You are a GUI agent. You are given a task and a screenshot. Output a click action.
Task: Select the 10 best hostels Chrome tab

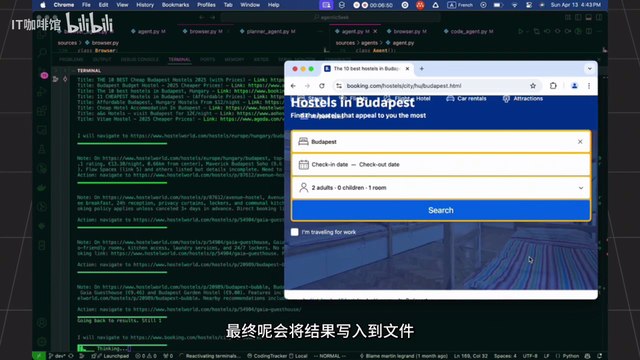(367, 69)
